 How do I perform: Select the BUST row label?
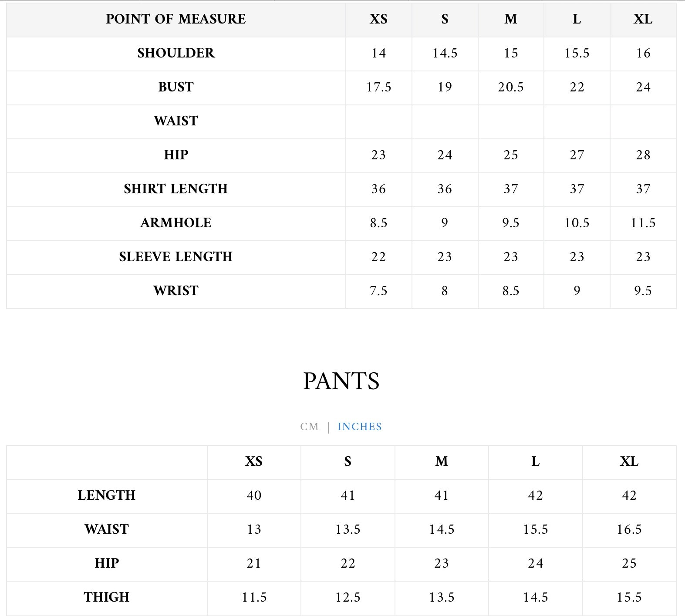pos(176,87)
